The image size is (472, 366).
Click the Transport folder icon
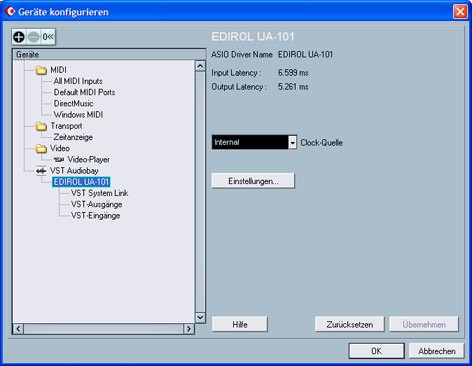point(41,126)
